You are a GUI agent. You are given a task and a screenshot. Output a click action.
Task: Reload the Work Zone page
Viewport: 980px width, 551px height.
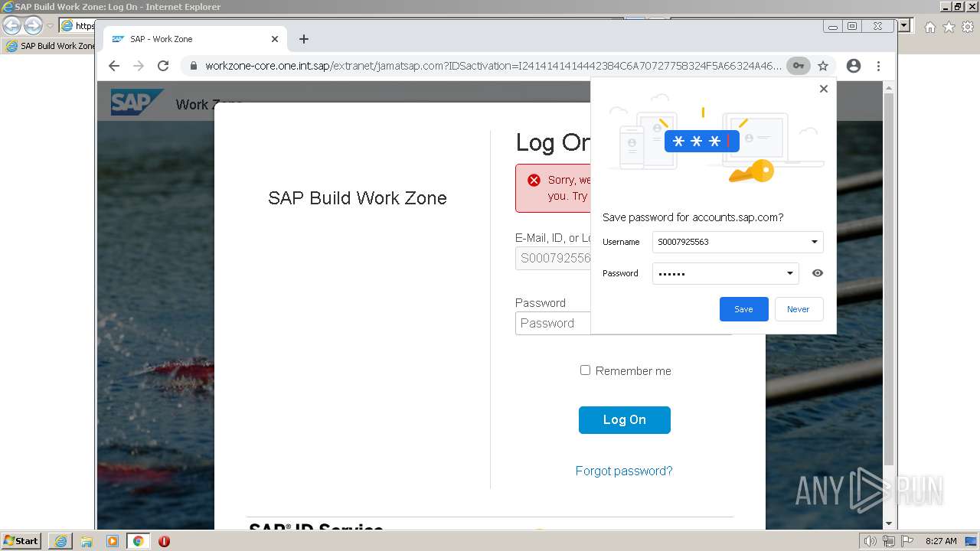(x=163, y=66)
